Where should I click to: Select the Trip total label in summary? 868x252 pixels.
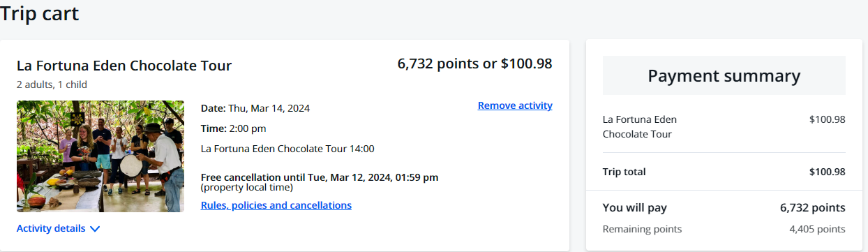click(x=624, y=172)
